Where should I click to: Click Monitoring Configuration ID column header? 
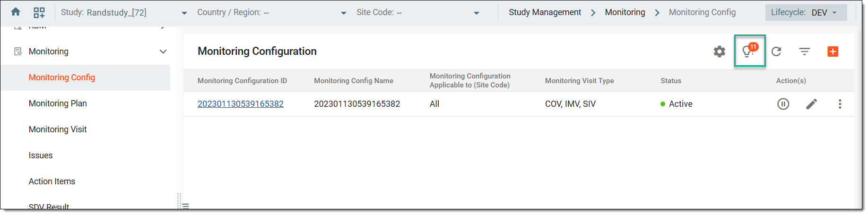[242, 81]
